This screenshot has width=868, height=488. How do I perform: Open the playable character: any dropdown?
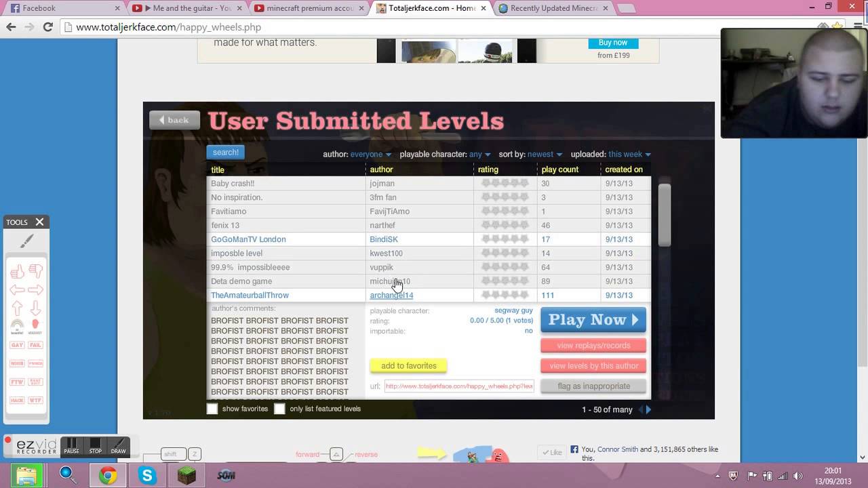pos(479,155)
